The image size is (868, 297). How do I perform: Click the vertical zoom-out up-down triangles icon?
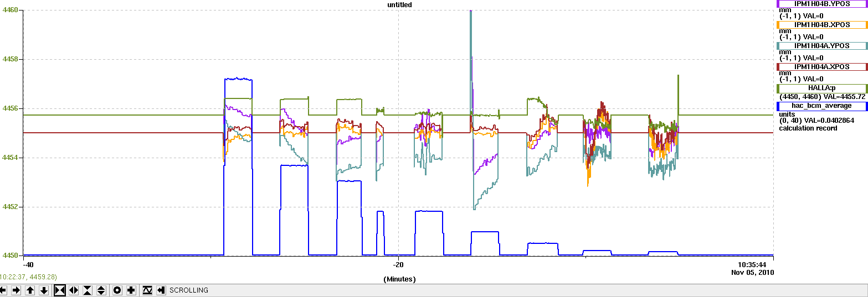[x=101, y=290]
